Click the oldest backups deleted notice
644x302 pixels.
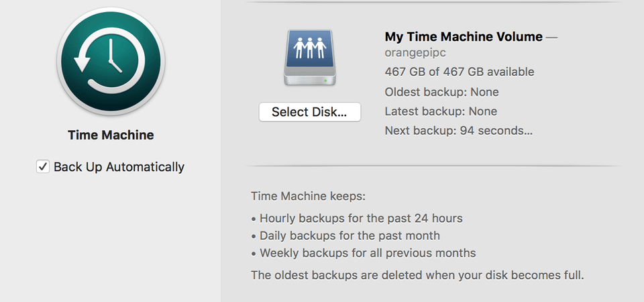tap(417, 275)
